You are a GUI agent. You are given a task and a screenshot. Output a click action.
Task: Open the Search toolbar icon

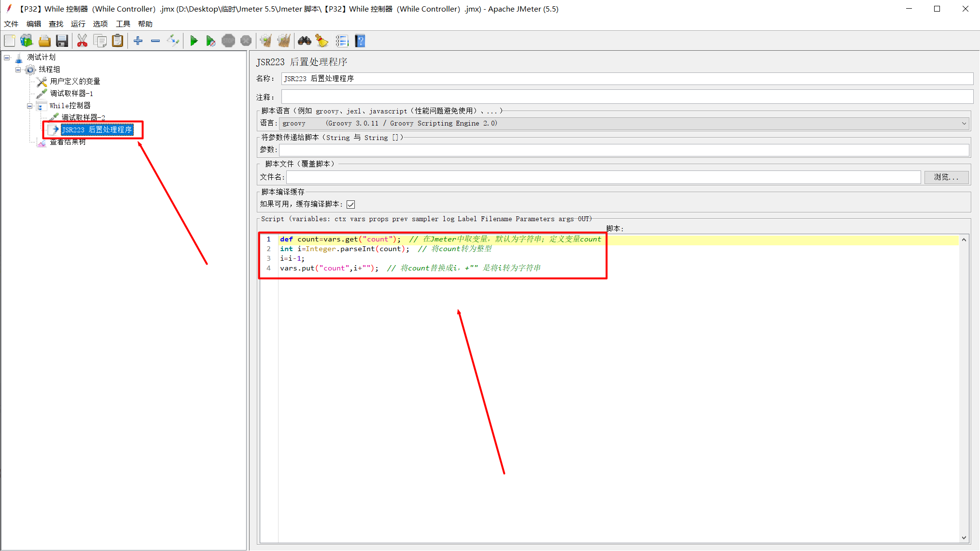305,41
